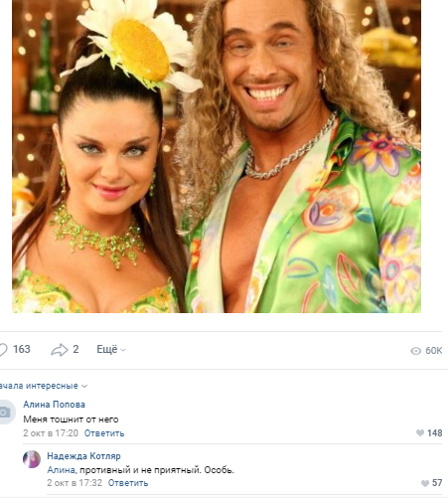The image size is (448, 503).
Task: Open Алина Попова's profile name link
Action: coord(54,405)
